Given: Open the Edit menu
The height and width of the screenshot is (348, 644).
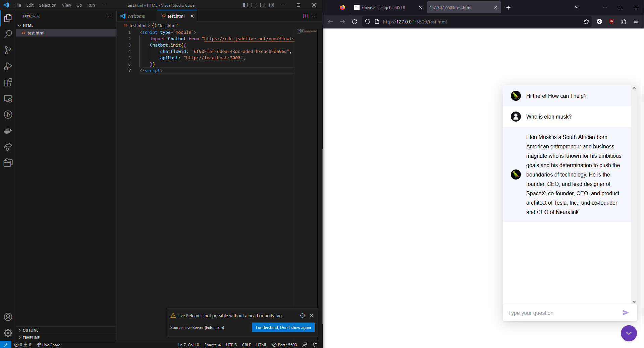Looking at the screenshot, I should tap(30, 5).
